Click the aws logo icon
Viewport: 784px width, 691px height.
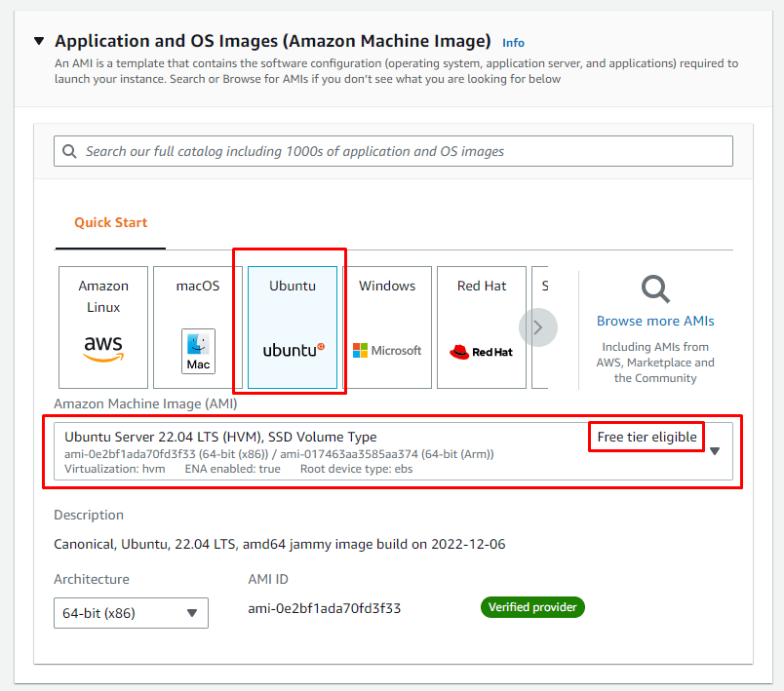point(103,348)
